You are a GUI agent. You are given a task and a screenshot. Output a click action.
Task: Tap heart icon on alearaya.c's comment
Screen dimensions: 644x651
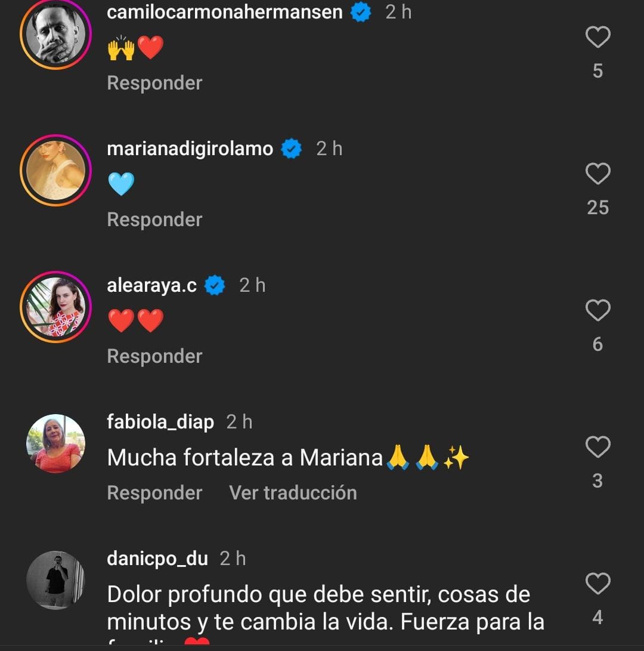click(x=597, y=311)
